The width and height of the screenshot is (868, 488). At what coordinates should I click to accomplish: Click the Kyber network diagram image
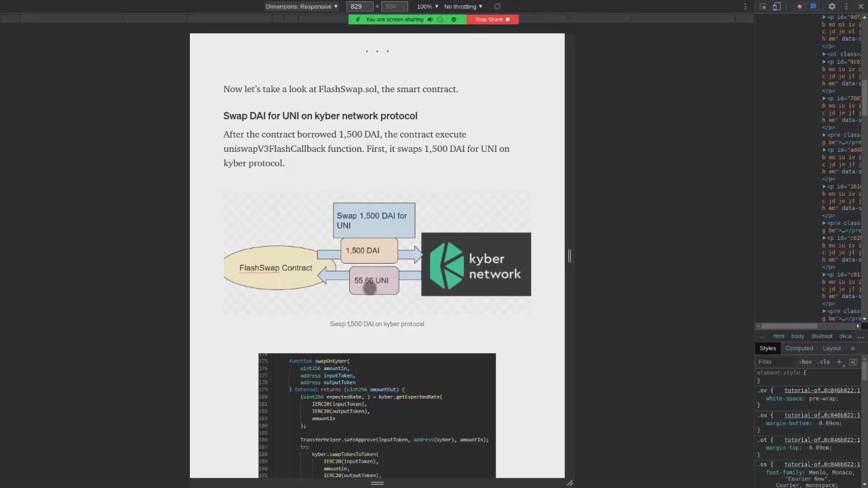point(377,253)
